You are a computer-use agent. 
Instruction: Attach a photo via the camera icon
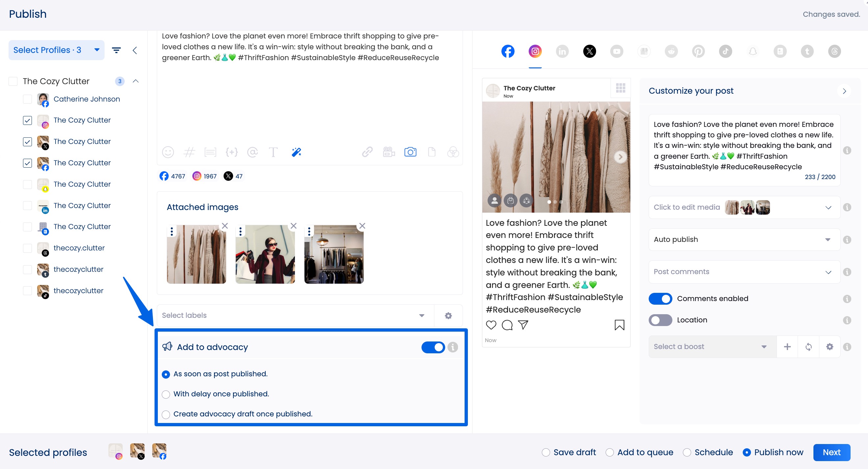pos(410,152)
